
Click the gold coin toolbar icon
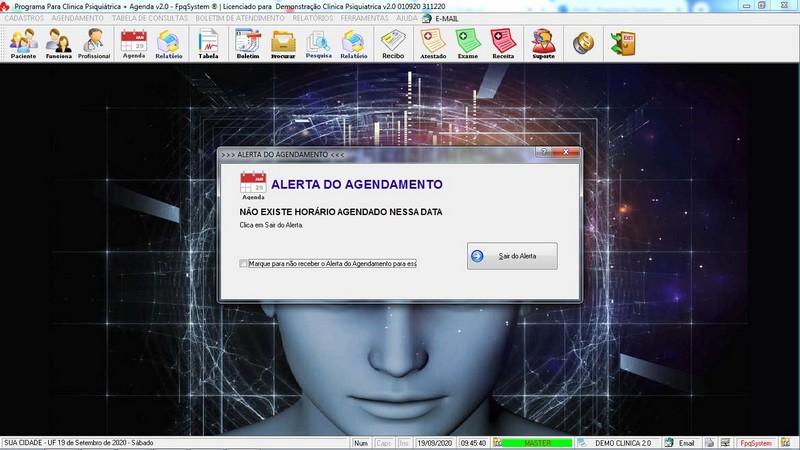(583, 43)
